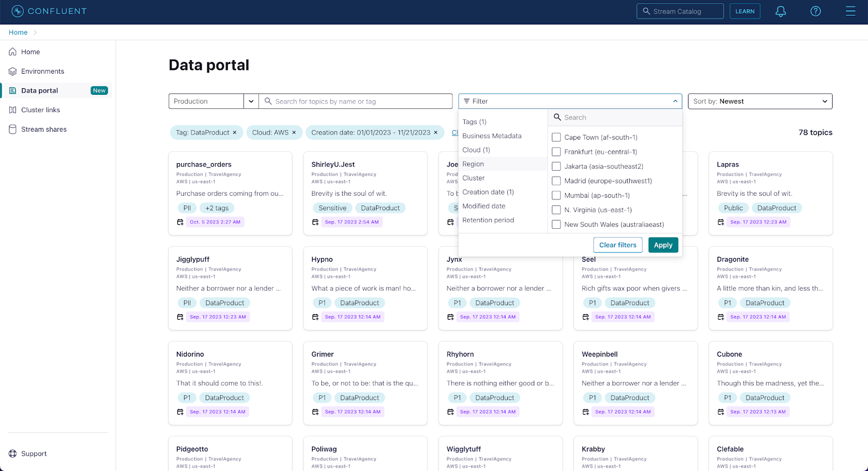Click the calendar icon on purchase_orders card
Screen dimensions: 868x471
[x=180, y=222]
